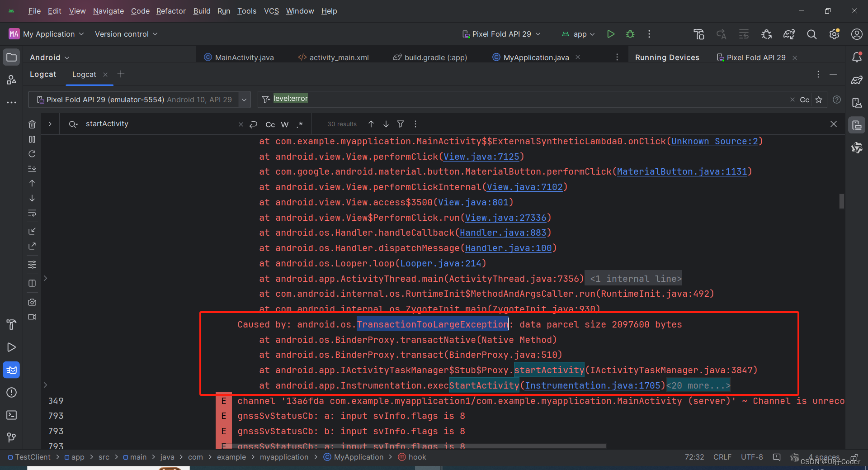The width and height of the screenshot is (868, 470).
Task: Take a device screenshot camera icon
Action: pos(32,302)
